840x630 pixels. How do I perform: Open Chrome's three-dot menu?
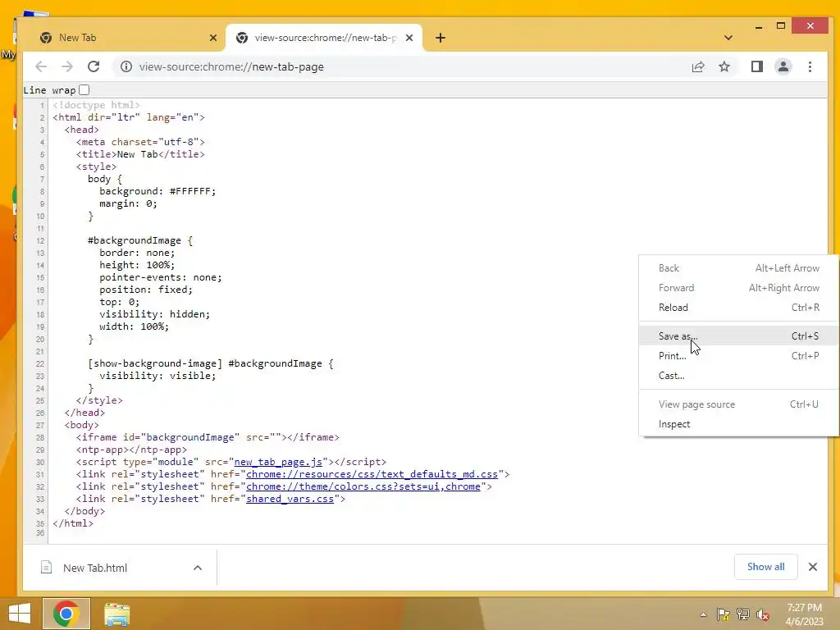point(810,67)
